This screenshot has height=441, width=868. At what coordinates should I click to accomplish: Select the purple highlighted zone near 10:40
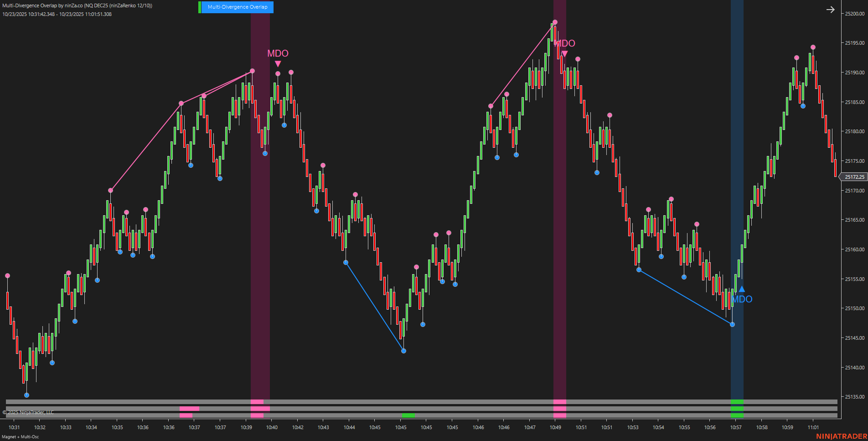point(261,205)
